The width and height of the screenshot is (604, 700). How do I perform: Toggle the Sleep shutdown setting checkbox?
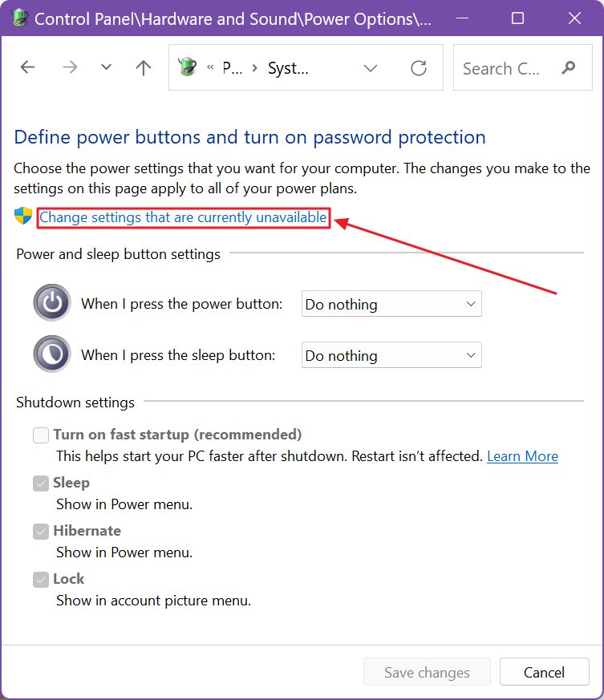click(40, 483)
